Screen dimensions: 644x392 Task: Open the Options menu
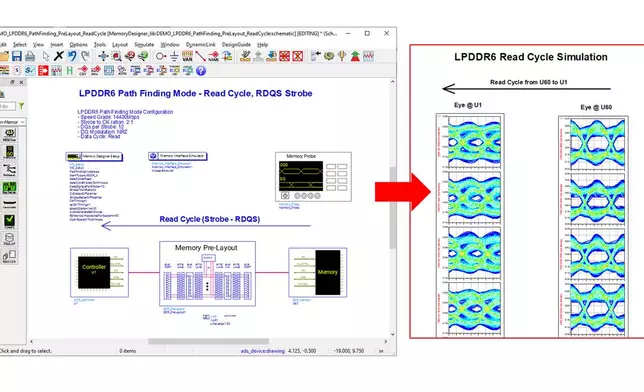click(x=78, y=44)
